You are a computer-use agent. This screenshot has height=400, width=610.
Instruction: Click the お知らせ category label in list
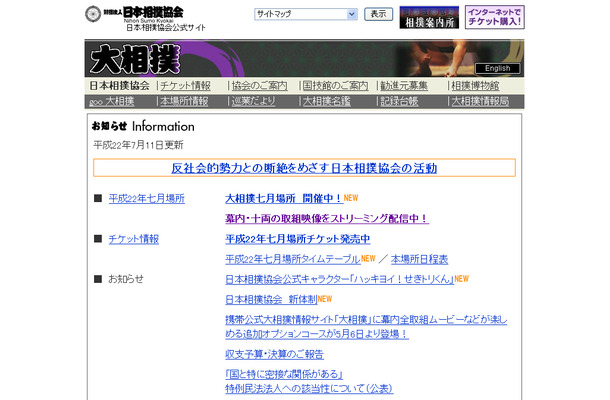pos(126,279)
